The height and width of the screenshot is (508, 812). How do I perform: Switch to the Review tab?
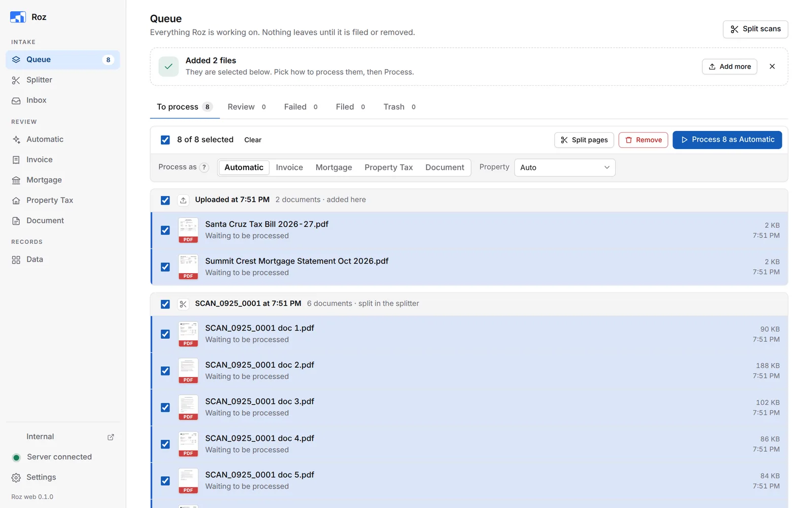point(247,107)
